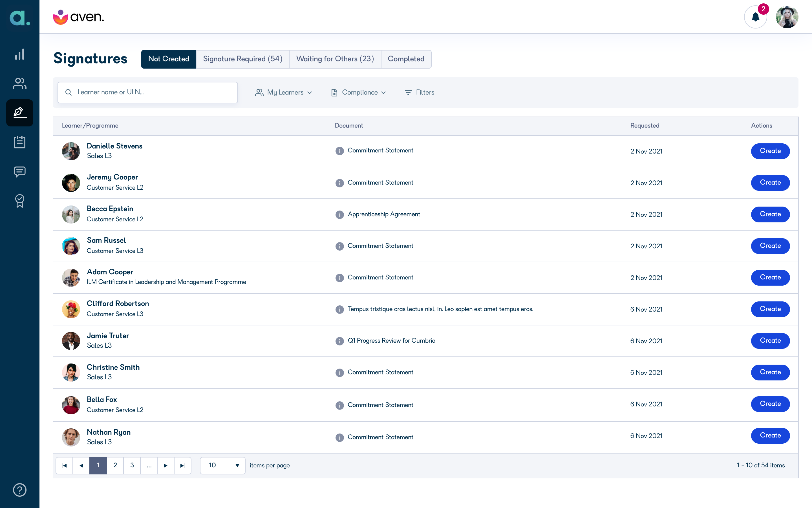Click Jamie Truter's avatar photo
This screenshot has width=812, height=508.
click(x=71, y=341)
